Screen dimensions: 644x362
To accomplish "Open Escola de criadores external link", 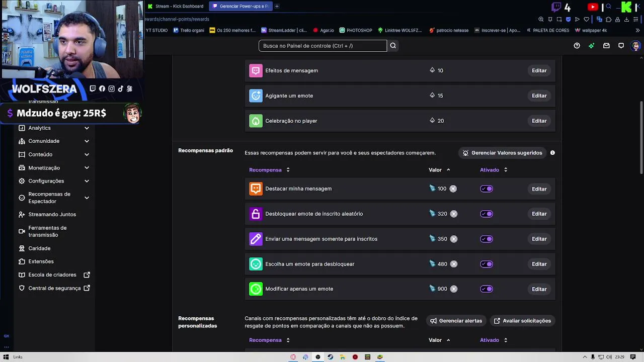I will (x=54, y=275).
